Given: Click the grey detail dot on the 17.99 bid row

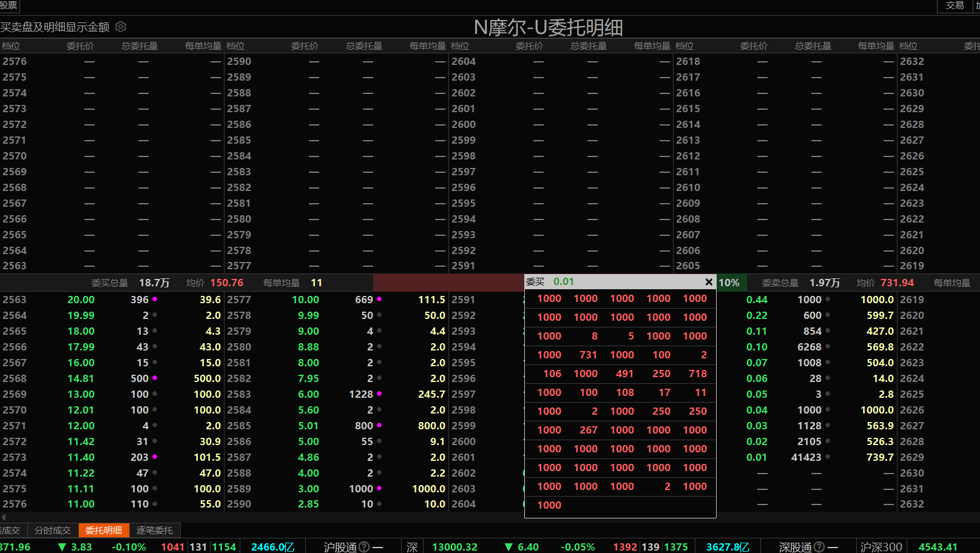Looking at the screenshot, I should point(155,346).
